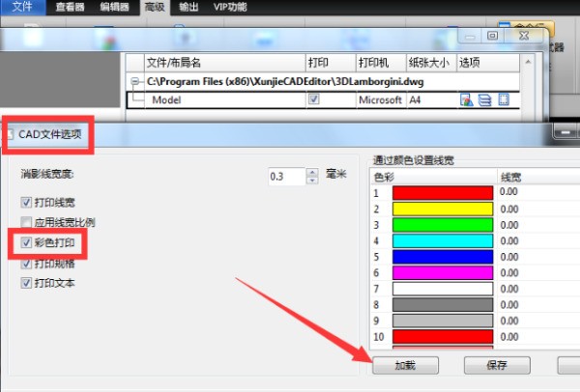This screenshot has width=580, height=392.
Task: Toggle the 彩色打印 checkbox
Action: tap(26, 242)
